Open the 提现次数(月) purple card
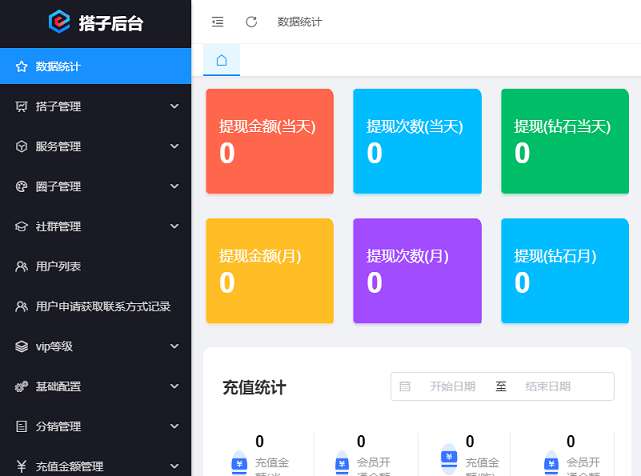 [x=417, y=271]
